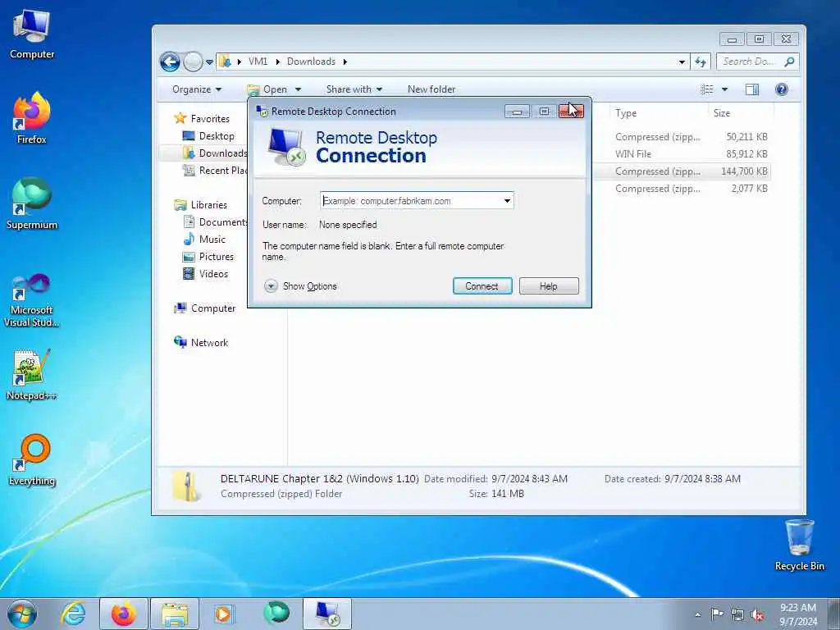840x630 pixels.
Task: Close the Remote Desktop Connection dialog
Action: (571, 112)
